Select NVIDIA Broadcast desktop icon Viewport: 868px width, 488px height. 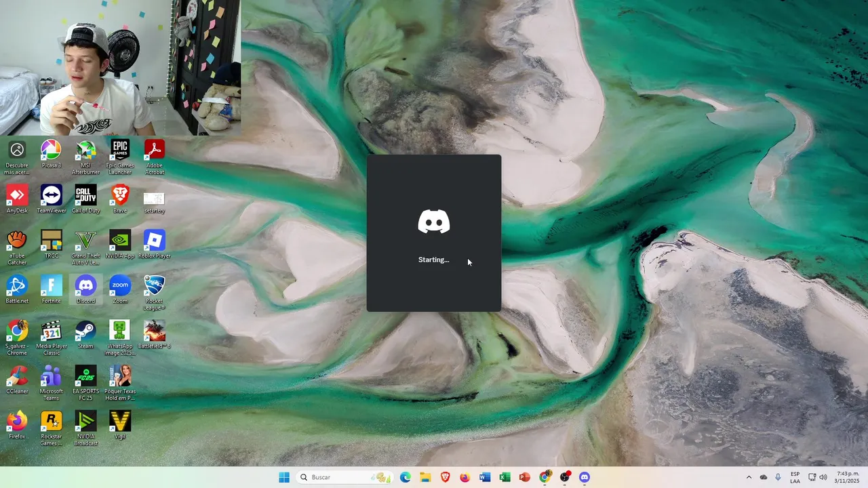point(85,430)
